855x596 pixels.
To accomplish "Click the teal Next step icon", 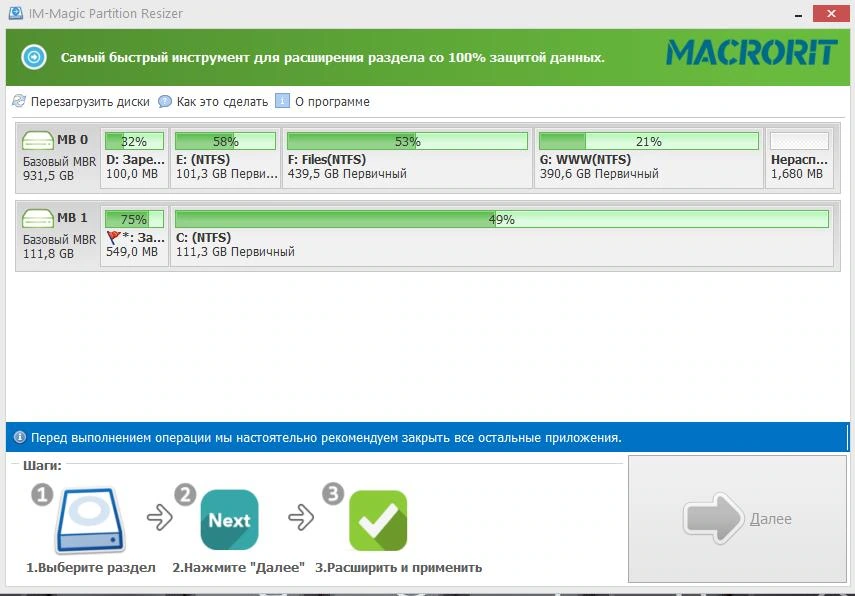I will tap(229, 520).
